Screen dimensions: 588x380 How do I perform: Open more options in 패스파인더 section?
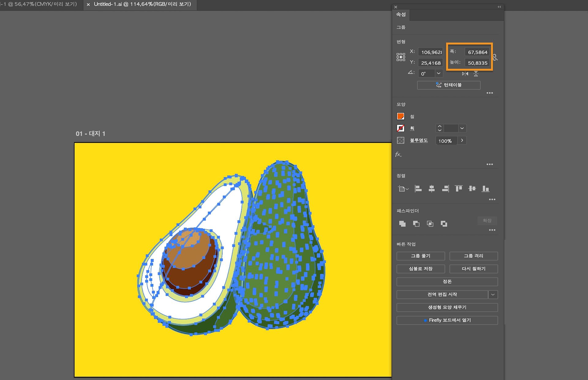click(492, 230)
